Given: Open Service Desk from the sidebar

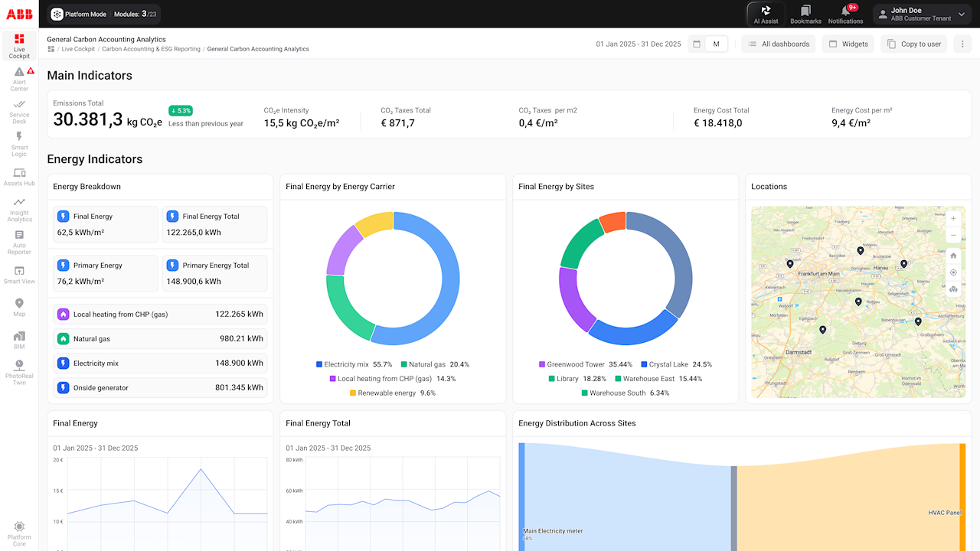Looking at the screenshot, I should (19, 112).
